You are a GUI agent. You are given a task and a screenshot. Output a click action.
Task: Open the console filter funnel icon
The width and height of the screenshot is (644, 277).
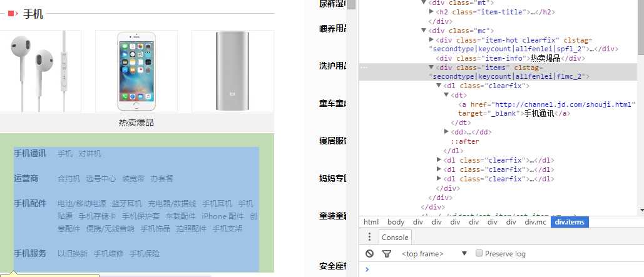[387, 254]
